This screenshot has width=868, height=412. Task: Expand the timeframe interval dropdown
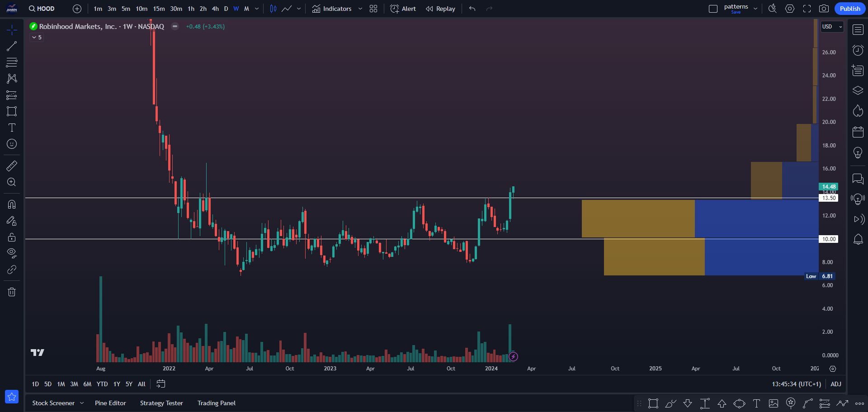pyautogui.click(x=257, y=9)
